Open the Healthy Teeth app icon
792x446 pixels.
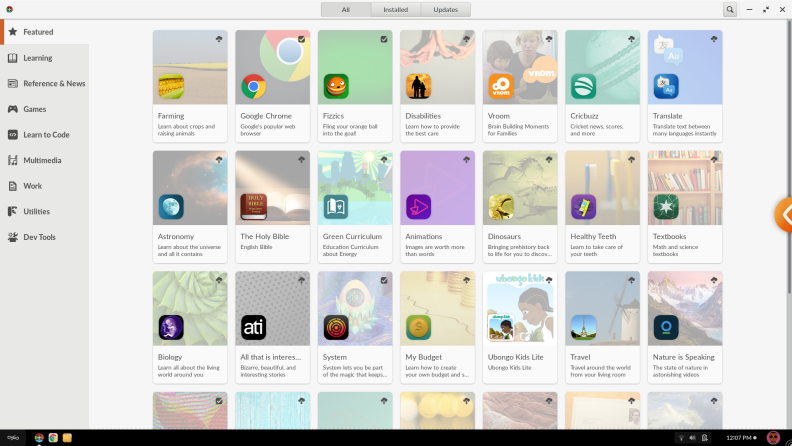point(583,207)
